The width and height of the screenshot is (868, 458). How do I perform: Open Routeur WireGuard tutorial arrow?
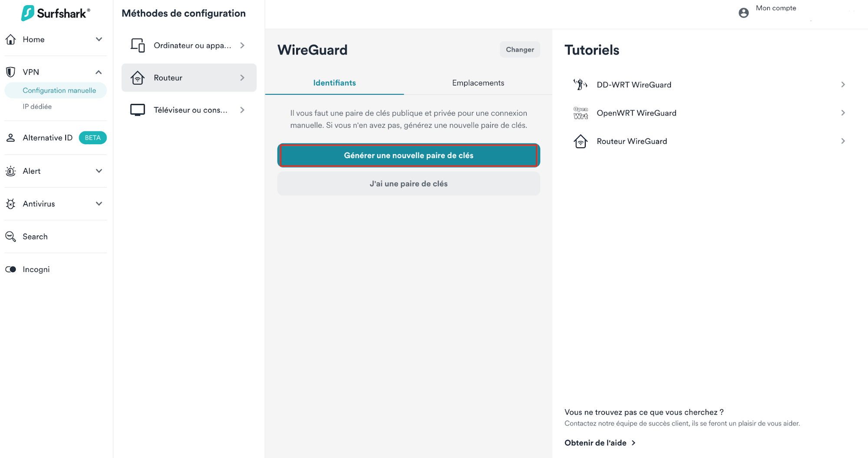click(x=843, y=141)
